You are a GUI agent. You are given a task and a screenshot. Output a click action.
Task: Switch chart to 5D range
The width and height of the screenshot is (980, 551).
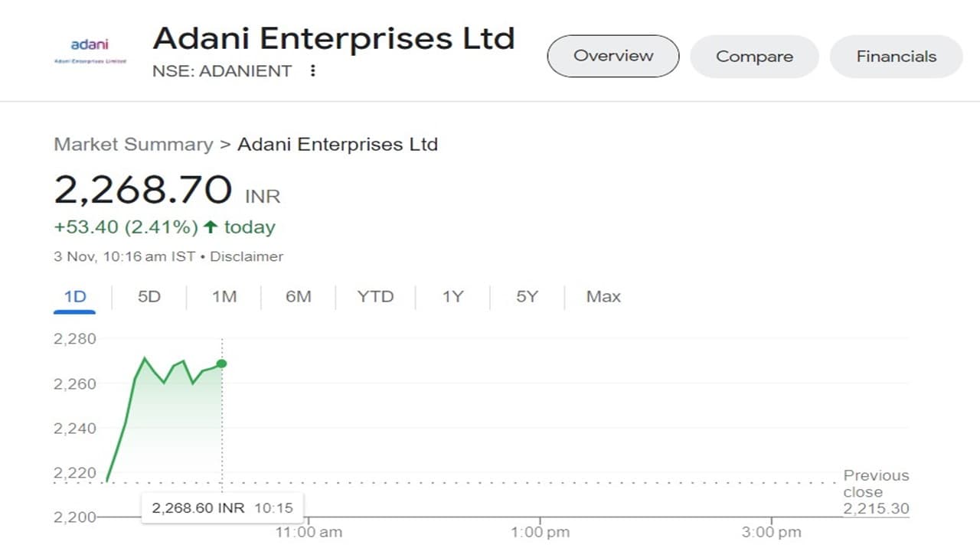(x=149, y=297)
